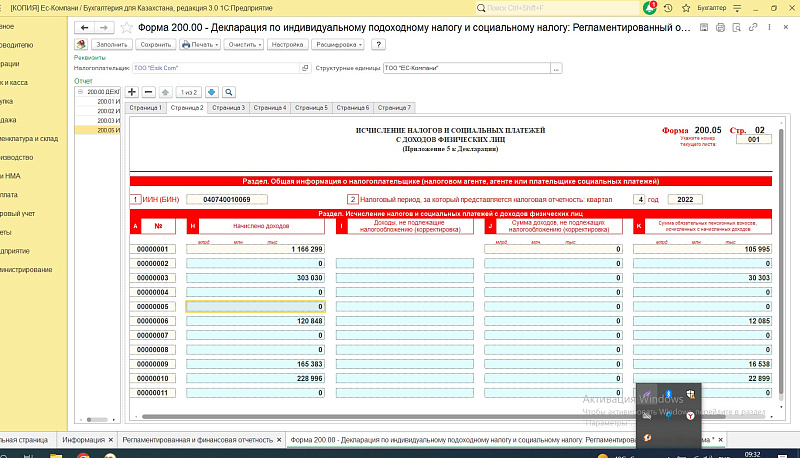Click the back navigation arrow
The height and width of the screenshot is (458, 800).
click(x=82, y=27)
